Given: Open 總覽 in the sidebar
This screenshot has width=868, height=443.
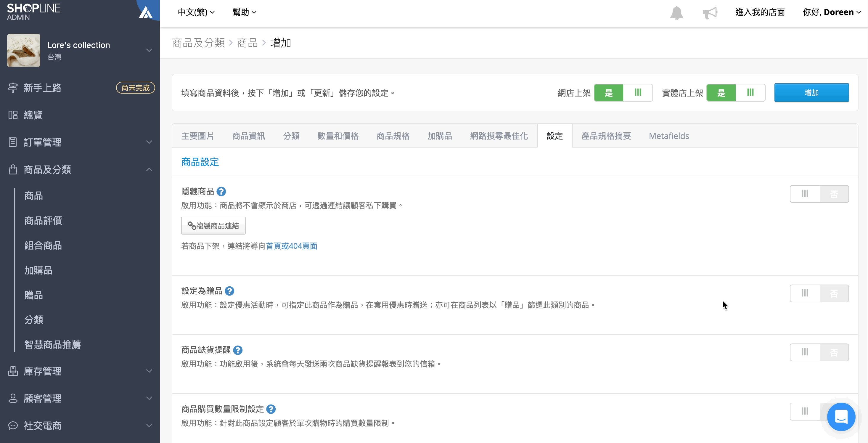Looking at the screenshot, I should [x=33, y=115].
